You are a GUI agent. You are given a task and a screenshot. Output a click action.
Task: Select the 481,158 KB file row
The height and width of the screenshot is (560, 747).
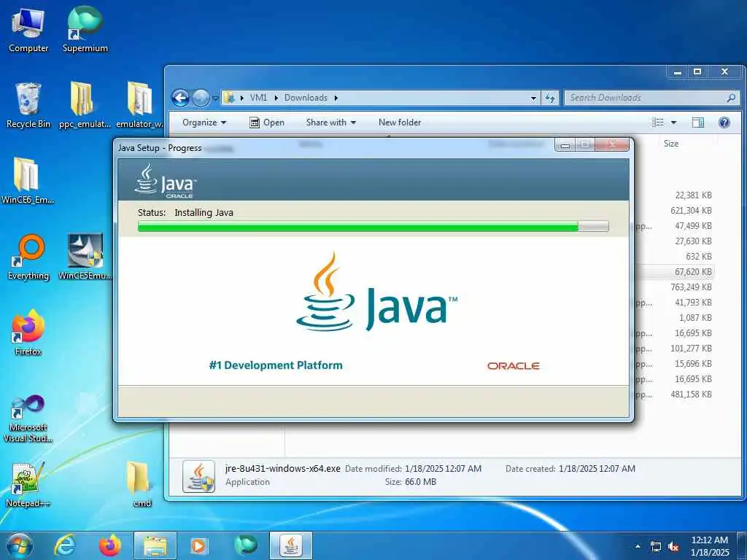675,394
